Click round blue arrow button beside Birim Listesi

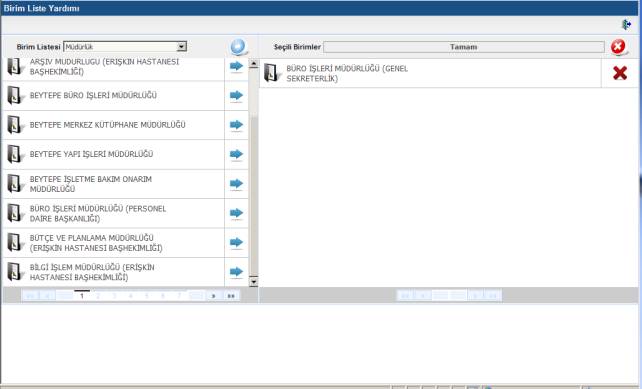click(238, 47)
